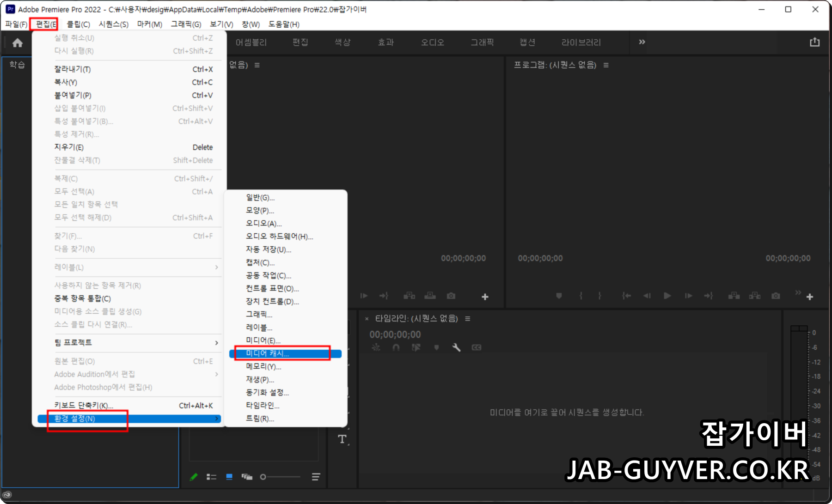Choose 미디어 캐시... from preferences submenu

285,353
